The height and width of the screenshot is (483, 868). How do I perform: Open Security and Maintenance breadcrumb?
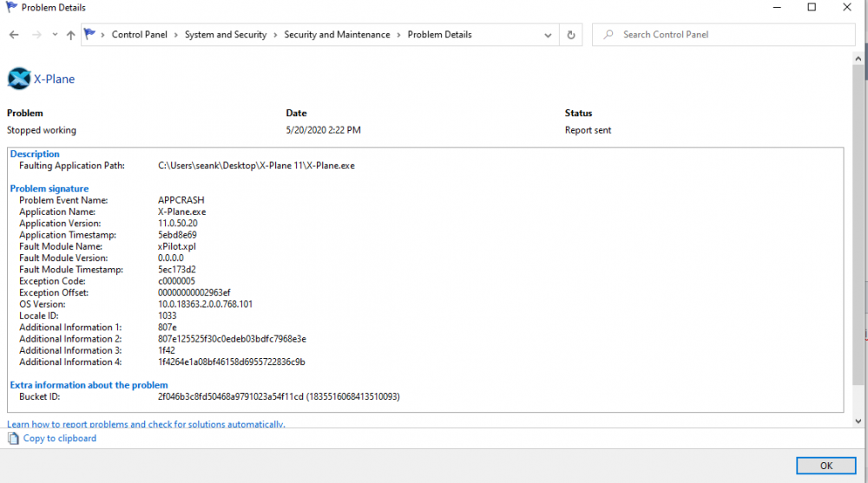pyautogui.click(x=337, y=35)
